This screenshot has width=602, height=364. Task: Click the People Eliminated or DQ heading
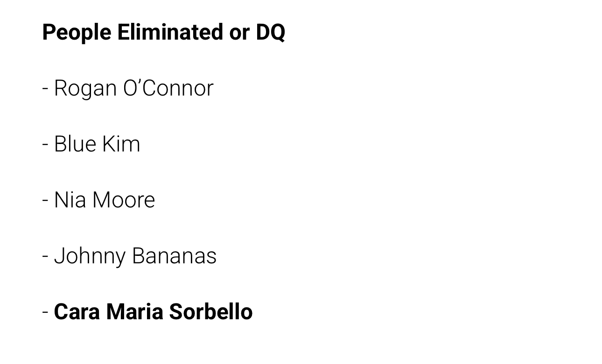tap(163, 33)
